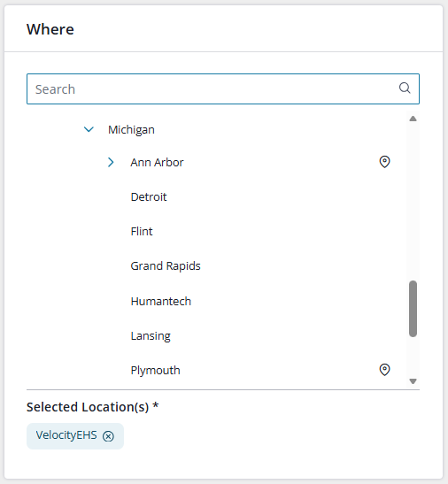Collapse the Michigan tree node

[x=89, y=129]
